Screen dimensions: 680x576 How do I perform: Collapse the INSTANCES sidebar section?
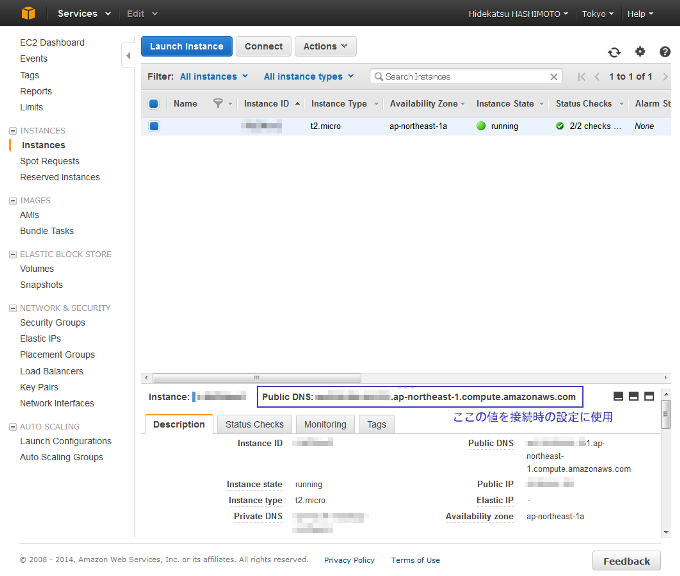coord(13,131)
